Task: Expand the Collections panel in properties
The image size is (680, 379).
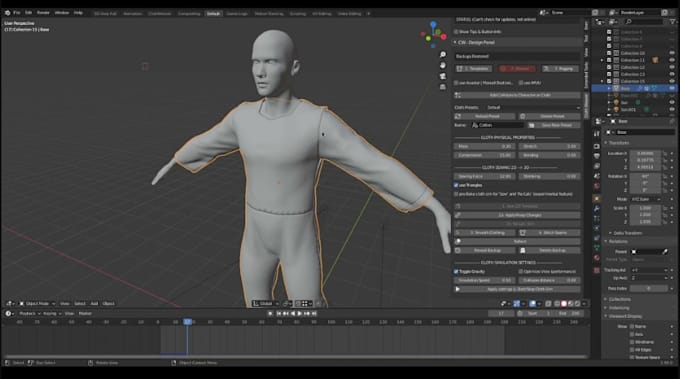Action: (x=619, y=299)
